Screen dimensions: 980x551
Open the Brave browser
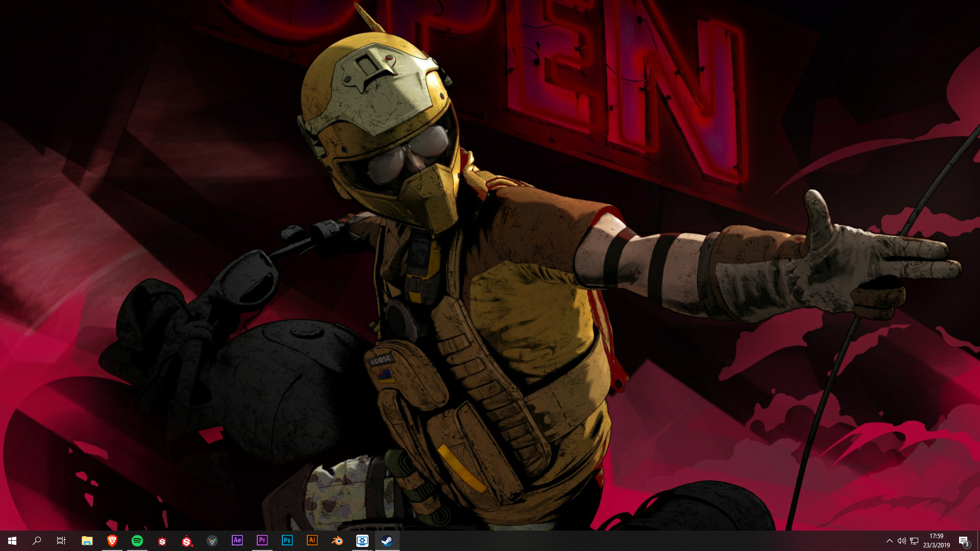coord(112,541)
